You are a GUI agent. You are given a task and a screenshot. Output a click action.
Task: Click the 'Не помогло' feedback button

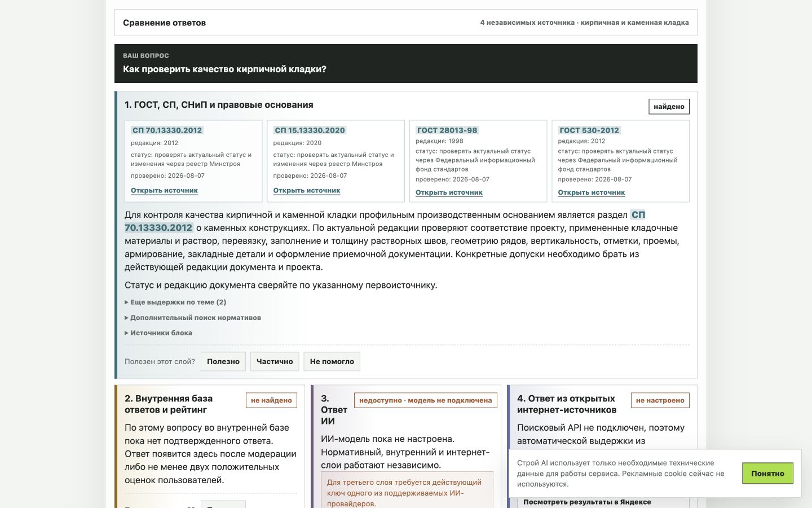(332, 361)
